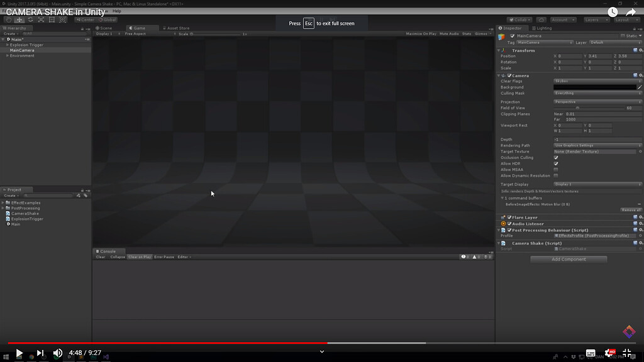The height and width of the screenshot is (362, 644).
Task: Select the Rotate tool in the toolbar
Action: coord(30,21)
